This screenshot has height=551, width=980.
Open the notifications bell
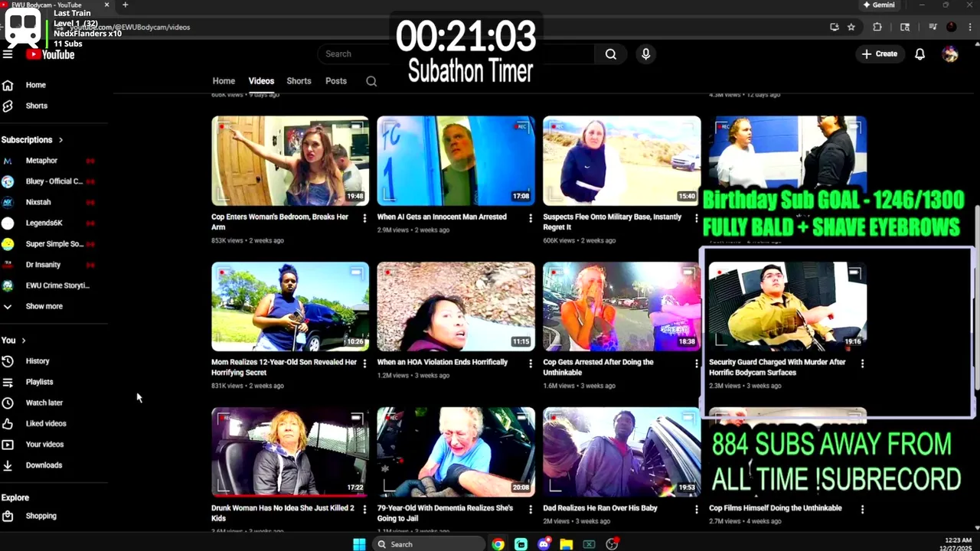coord(920,54)
